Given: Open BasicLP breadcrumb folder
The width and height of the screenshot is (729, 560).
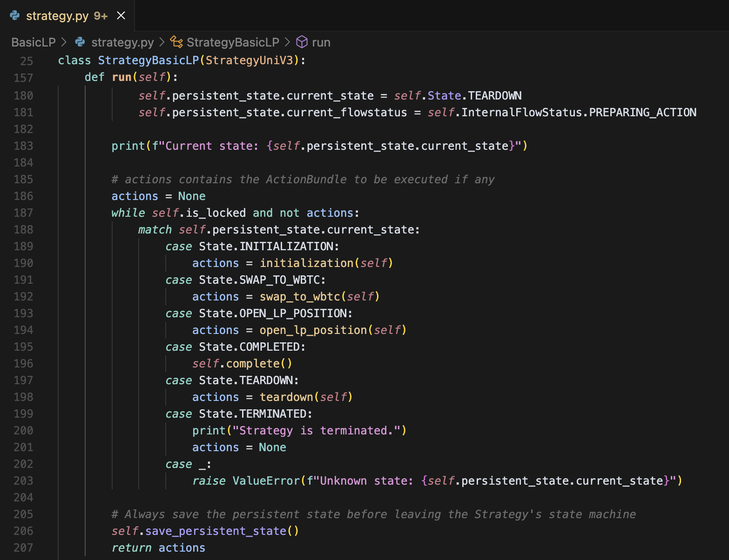Looking at the screenshot, I should 34,42.
